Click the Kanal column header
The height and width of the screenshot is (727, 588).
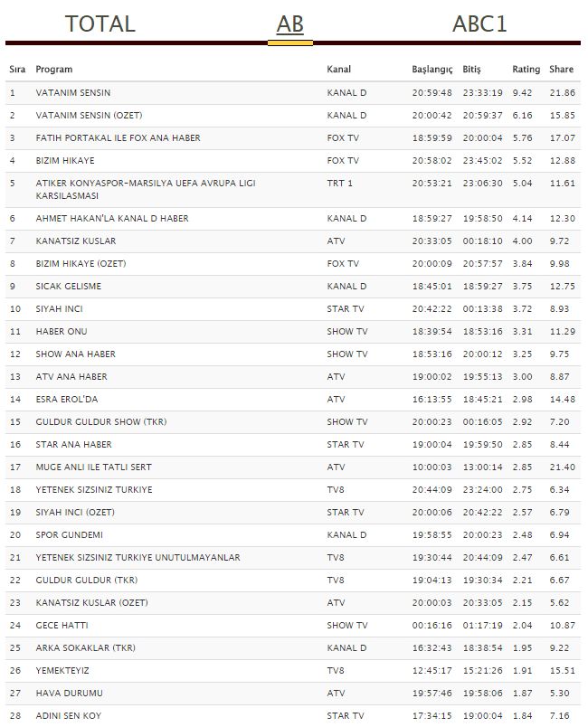[x=339, y=70]
